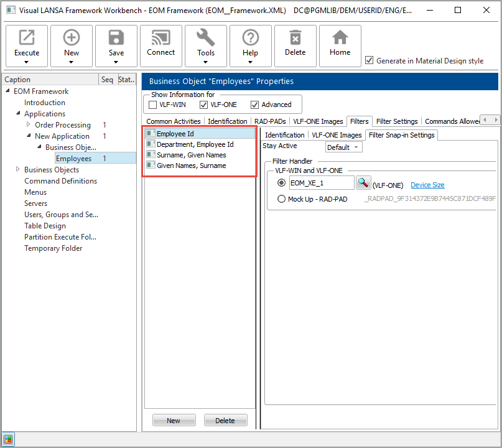Select Introduction tree item
Viewport: 502px width, 448px height.
point(45,103)
